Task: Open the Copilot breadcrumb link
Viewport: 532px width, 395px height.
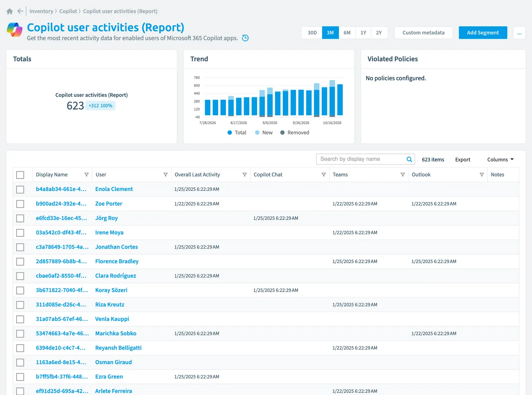Action: coord(68,11)
